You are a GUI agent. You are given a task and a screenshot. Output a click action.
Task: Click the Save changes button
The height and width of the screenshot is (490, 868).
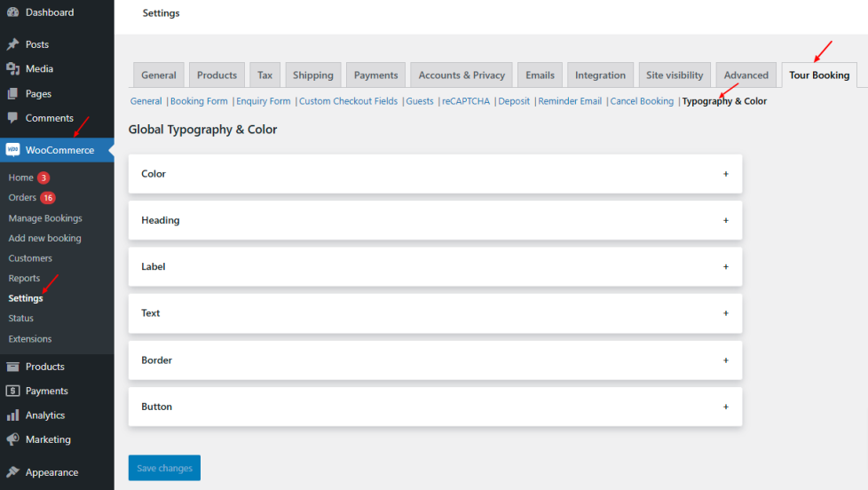(164, 468)
